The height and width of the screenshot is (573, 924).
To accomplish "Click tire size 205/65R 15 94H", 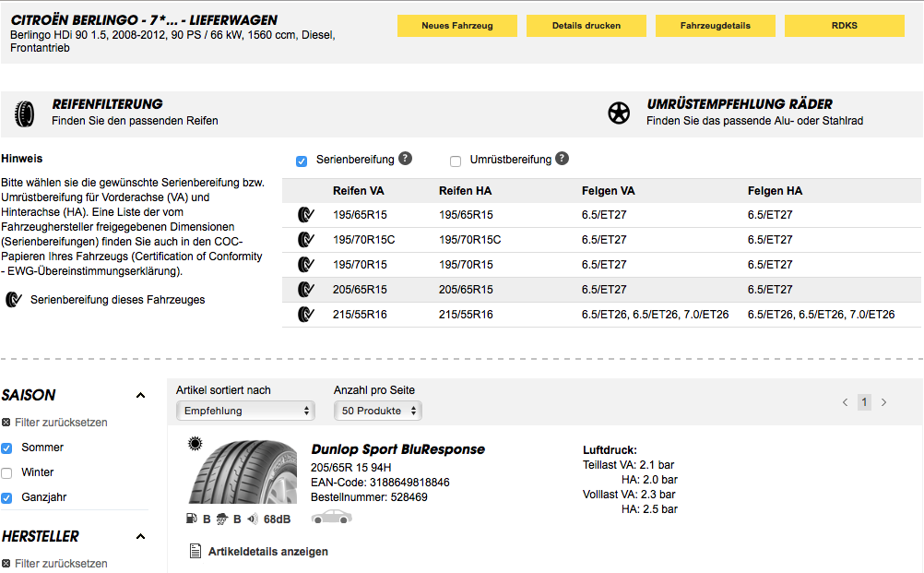I will click(351, 468).
